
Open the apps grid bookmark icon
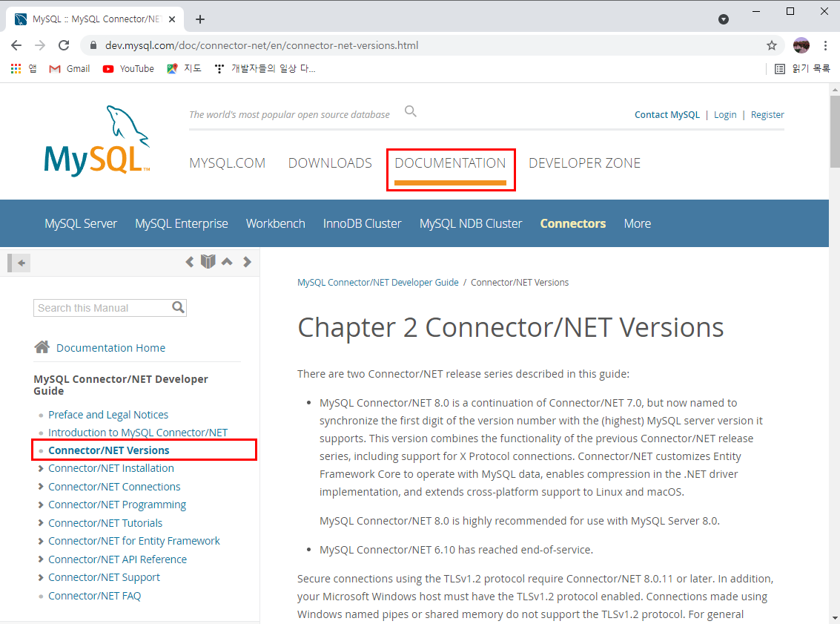[x=16, y=68]
